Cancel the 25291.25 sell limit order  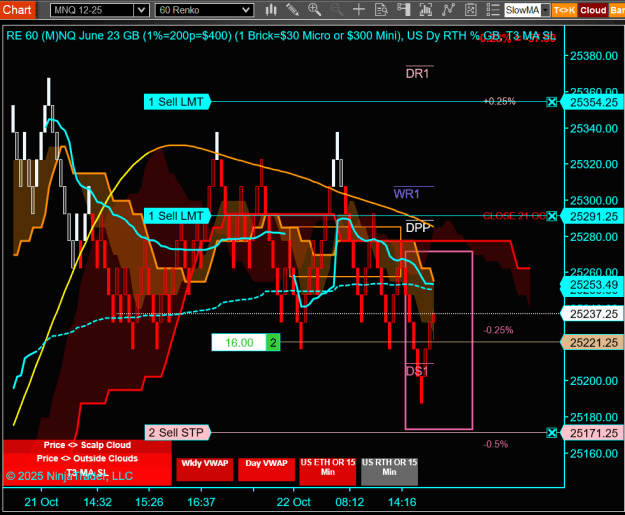tap(552, 216)
